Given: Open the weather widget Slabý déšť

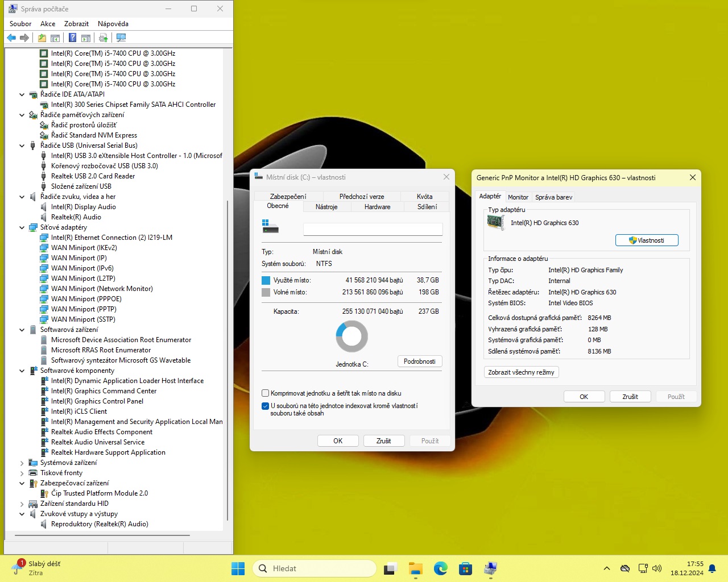Looking at the screenshot, I should click(35, 568).
